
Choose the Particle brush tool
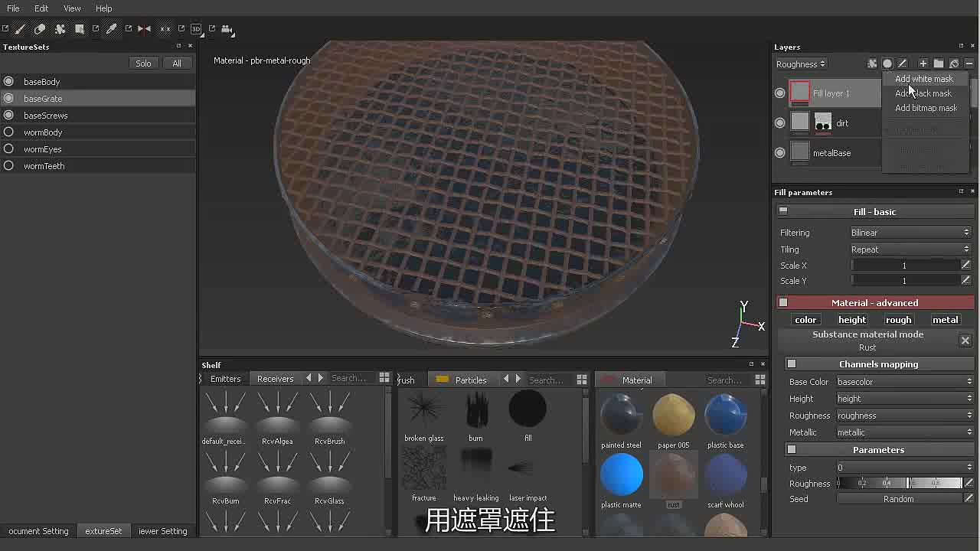pos(60,29)
